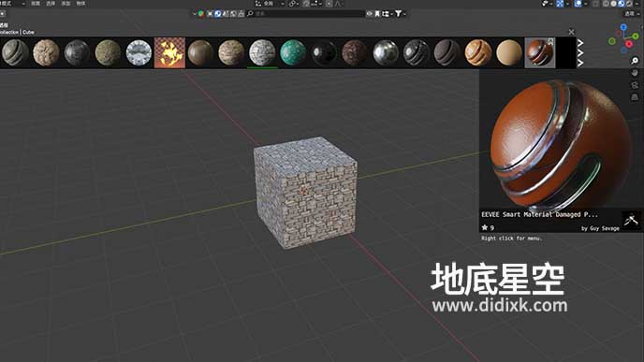
Task: Click the blue Z axis gizmo
Action: (623, 27)
